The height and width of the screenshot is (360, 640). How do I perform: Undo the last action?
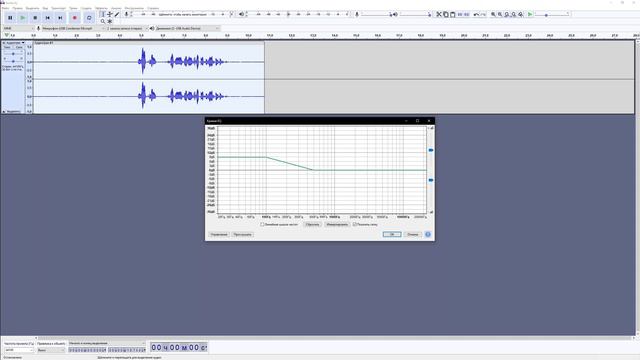(476, 14)
